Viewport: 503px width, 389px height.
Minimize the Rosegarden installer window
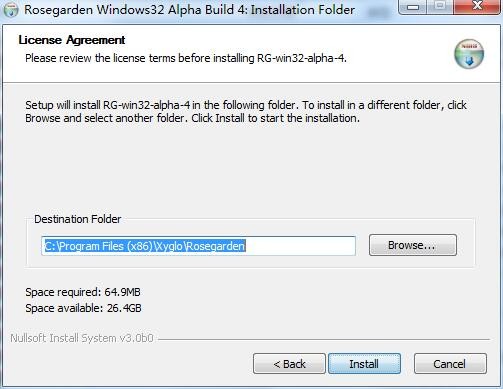413,7
